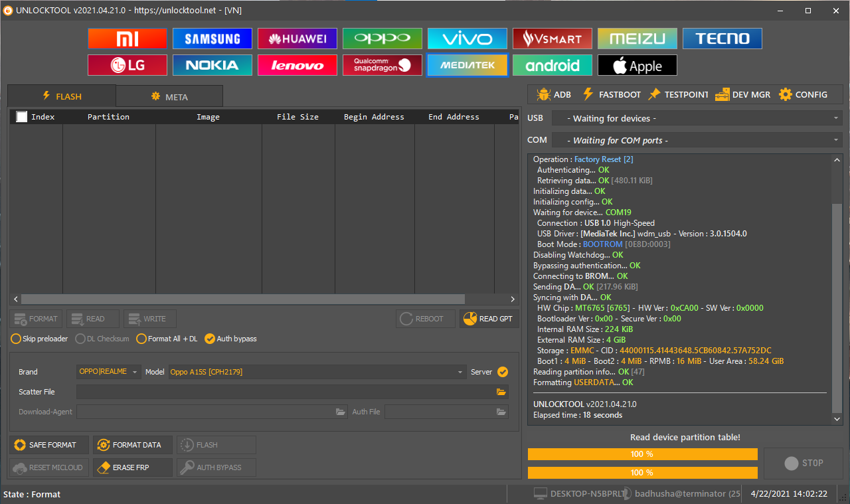This screenshot has height=504, width=850.
Task: Open the Brand dropdown OPPO|REALME
Action: coord(109,372)
